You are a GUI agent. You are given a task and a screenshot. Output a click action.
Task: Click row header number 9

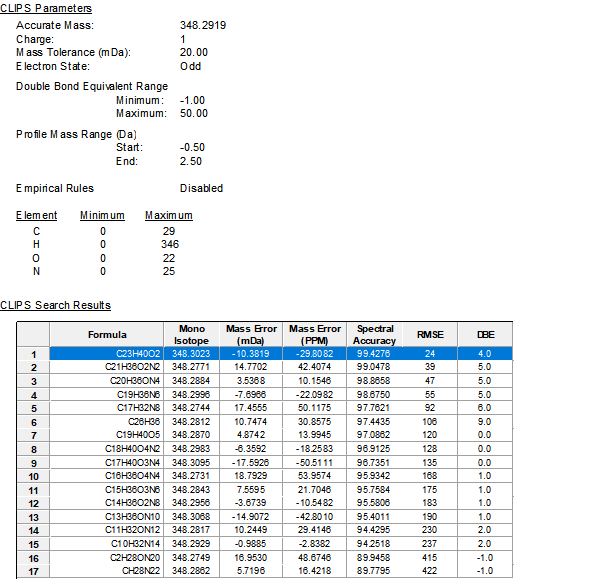tap(33, 463)
